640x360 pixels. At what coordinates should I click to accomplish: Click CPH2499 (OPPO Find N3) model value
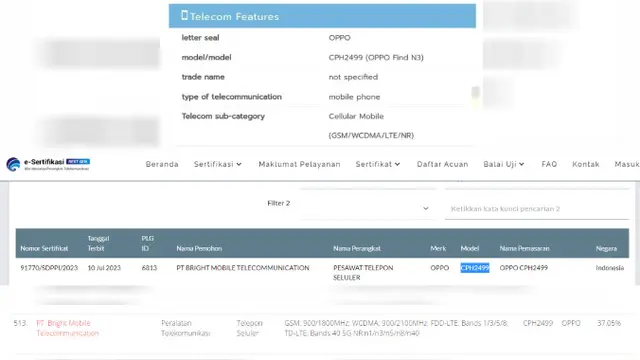click(x=376, y=58)
